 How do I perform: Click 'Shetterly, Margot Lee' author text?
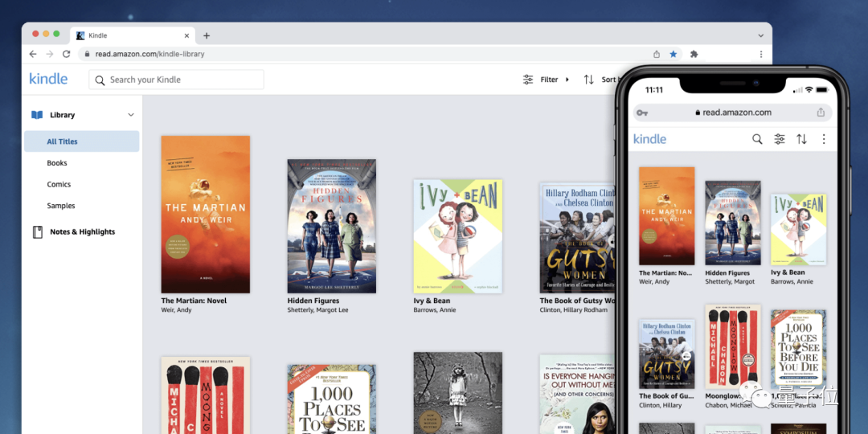coord(317,310)
